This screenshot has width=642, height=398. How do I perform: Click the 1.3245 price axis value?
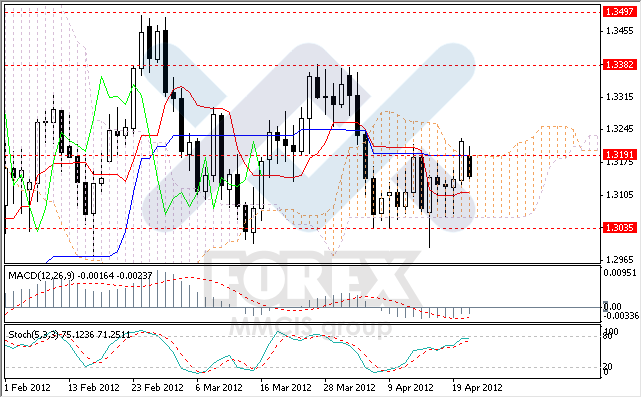[x=619, y=129]
